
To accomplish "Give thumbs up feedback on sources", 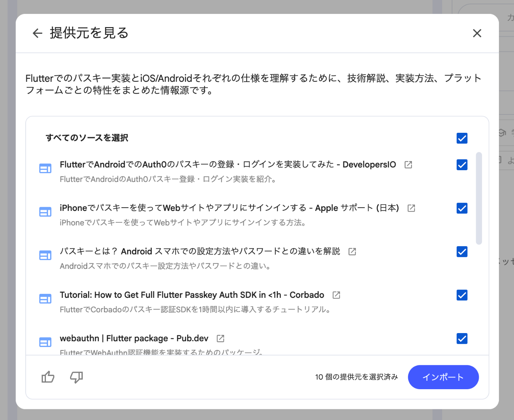I will [48, 377].
